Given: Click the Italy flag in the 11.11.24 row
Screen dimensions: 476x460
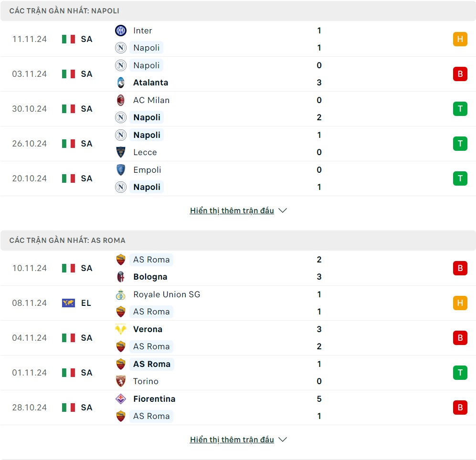Looking at the screenshot, I should pos(68,39).
